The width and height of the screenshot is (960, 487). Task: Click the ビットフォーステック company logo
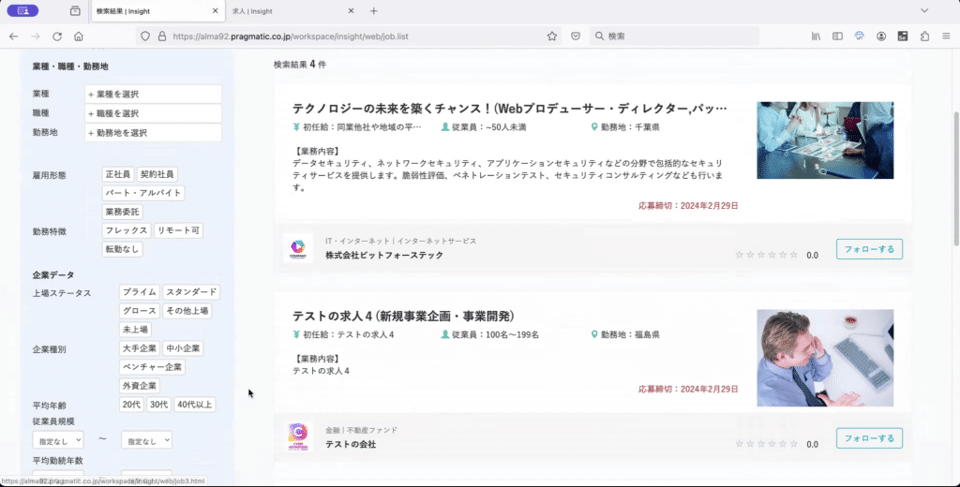pyautogui.click(x=298, y=247)
